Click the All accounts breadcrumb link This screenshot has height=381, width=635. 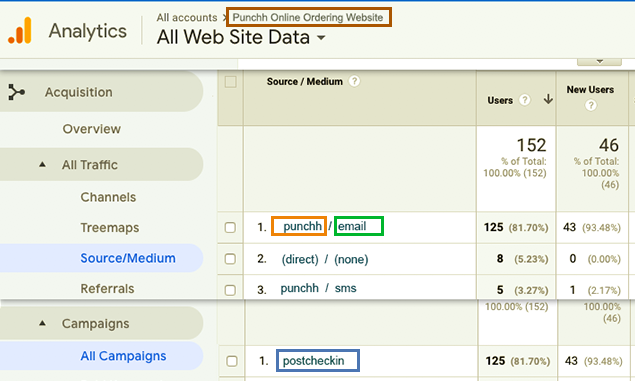[x=187, y=17]
